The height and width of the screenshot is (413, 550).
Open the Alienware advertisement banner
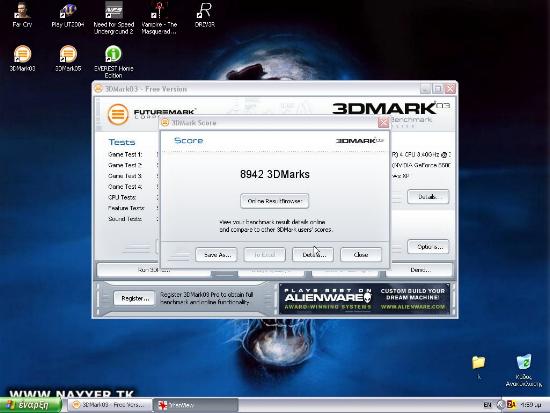point(364,299)
